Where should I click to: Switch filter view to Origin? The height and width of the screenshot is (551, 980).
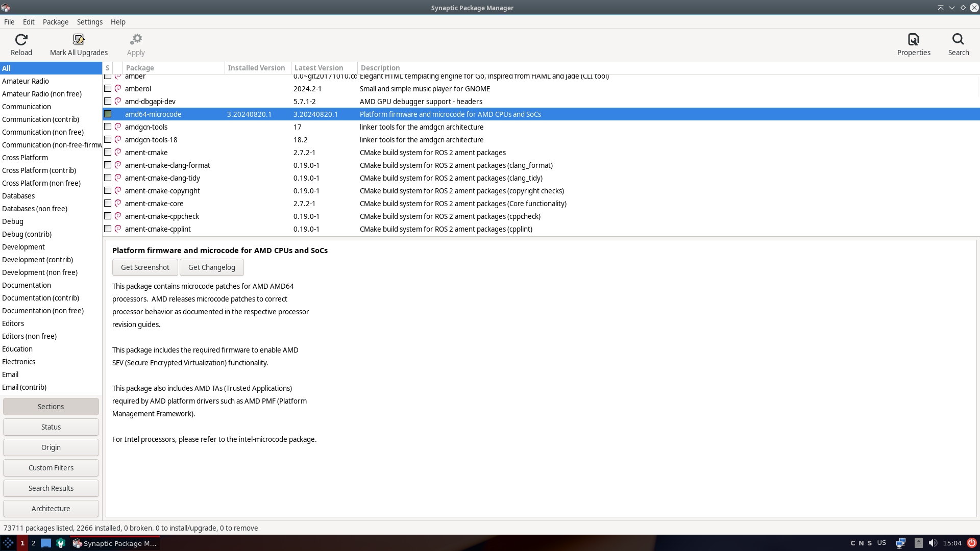coord(51,447)
